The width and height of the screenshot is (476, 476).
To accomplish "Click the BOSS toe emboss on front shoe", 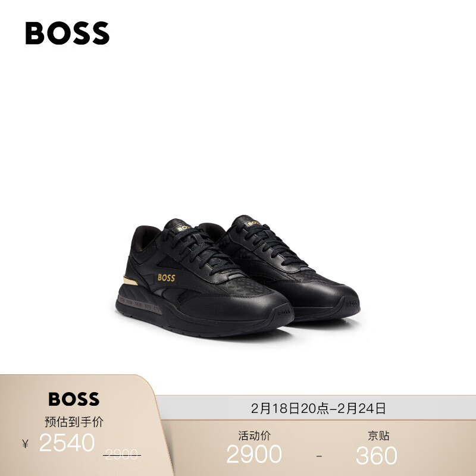I will [x=284, y=312].
